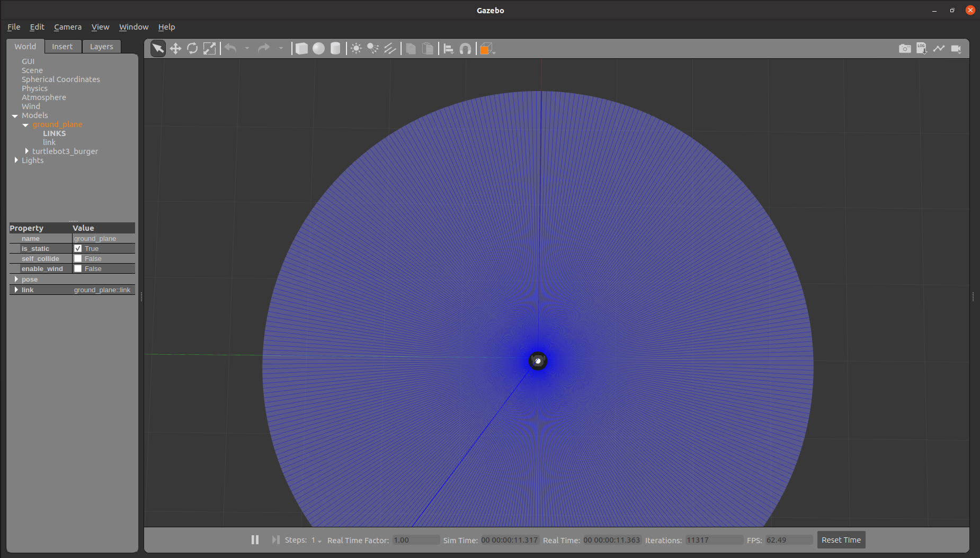
Task: Select Wind in the world tree
Action: click(x=31, y=106)
